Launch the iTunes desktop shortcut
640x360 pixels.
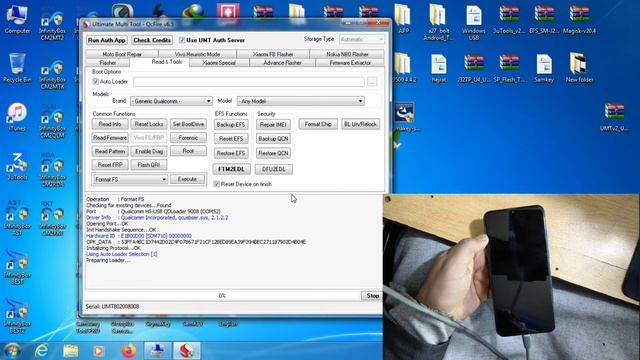tap(17, 117)
